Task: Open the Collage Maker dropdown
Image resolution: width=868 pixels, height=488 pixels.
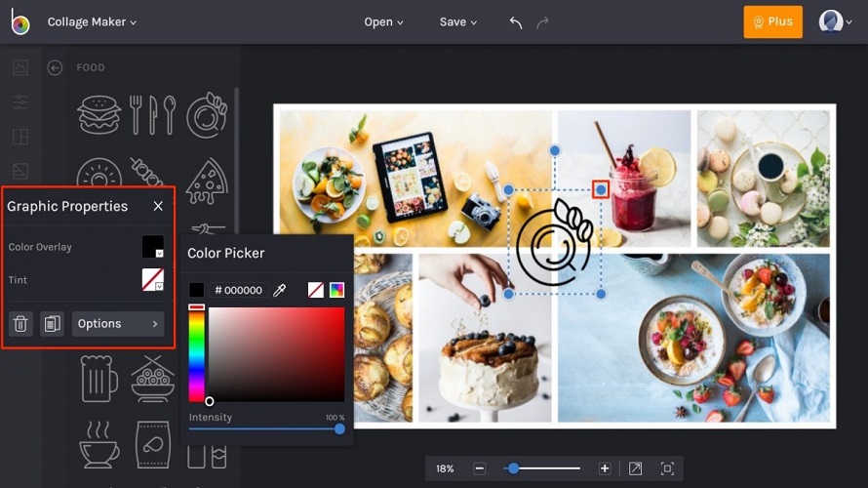Action: pyautogui.click(x=92, y=21)
